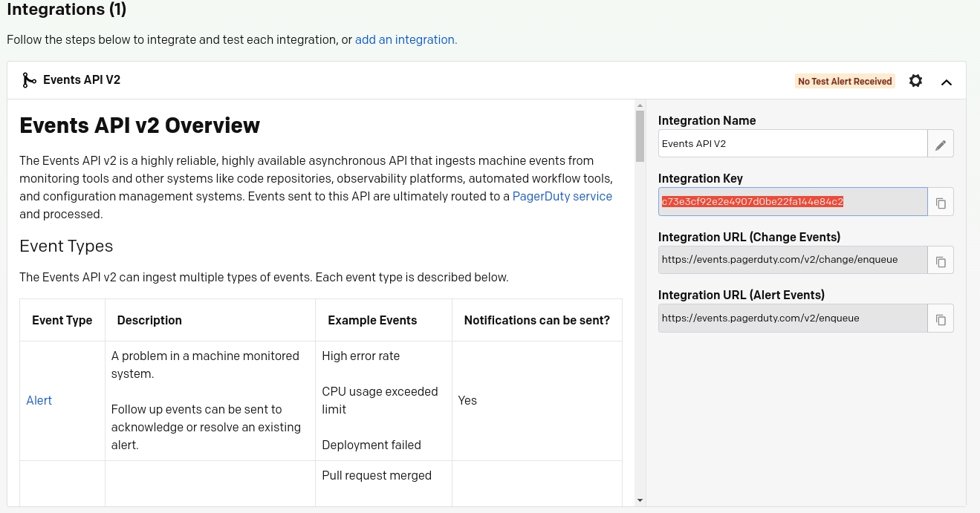Follow the "add an integration" link
Viewport: 980px width, 513px height.
(406, 40)
